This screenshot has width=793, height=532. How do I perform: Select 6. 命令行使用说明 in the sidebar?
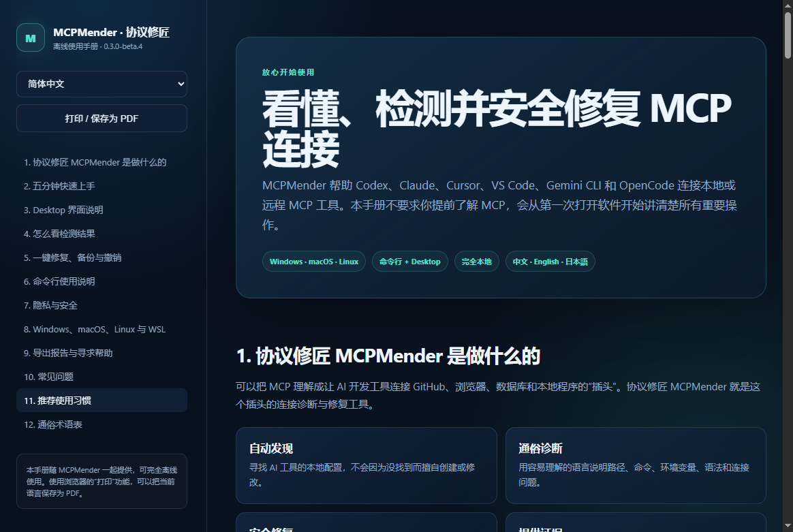[x=102, y=281]
